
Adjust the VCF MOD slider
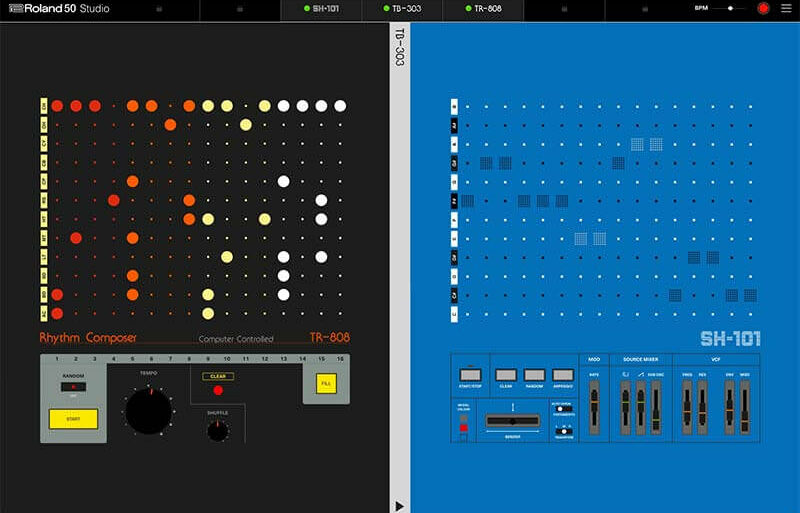point(745,408)
